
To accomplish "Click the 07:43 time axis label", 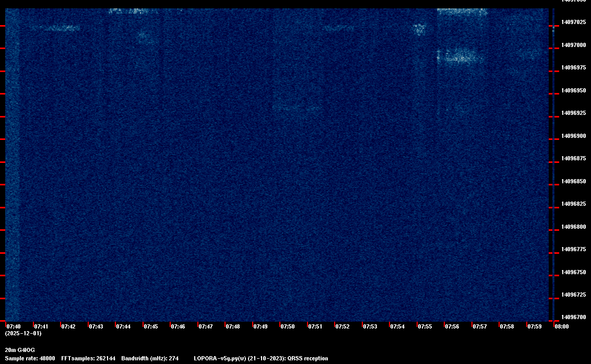I will [x=96, y=326].
